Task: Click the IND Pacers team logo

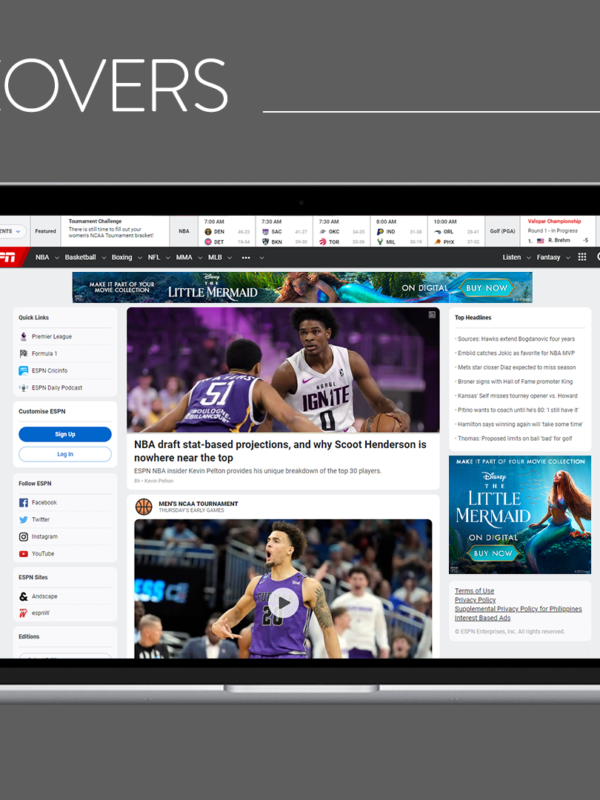Action: tap(380, 232)
